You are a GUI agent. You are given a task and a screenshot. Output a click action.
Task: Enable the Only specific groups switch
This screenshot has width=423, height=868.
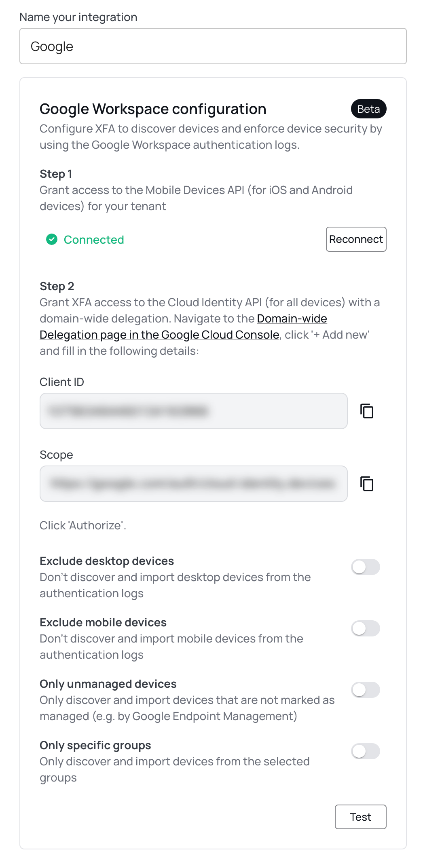pos(366,751)
